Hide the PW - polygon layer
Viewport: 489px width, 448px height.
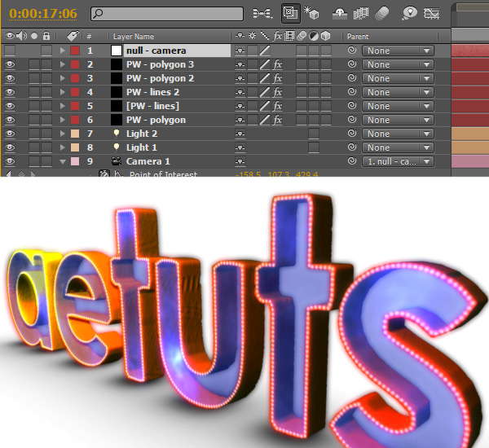pyautogui.click(x=10, y=120)
